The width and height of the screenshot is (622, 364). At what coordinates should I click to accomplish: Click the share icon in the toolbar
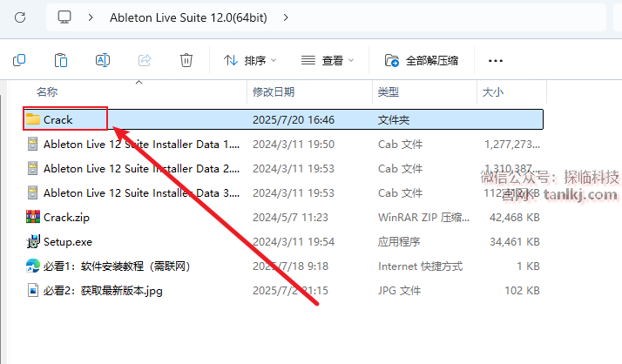click(145, 60)
